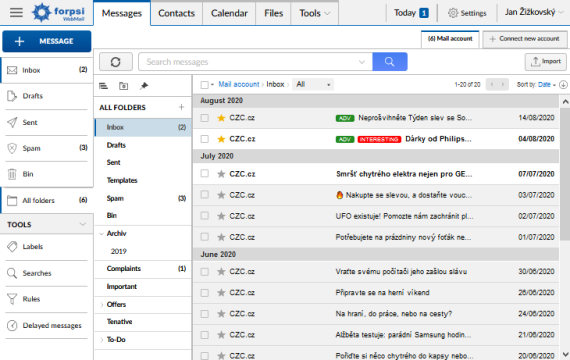Click the pin icon above All Folders
The image size is (570, 360).
[x=144, y=86]
